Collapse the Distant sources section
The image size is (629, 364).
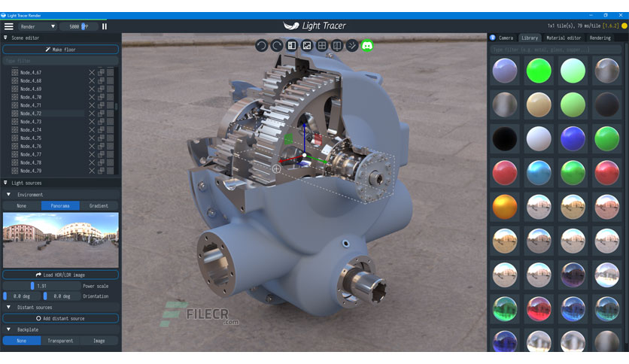[8, 307]
